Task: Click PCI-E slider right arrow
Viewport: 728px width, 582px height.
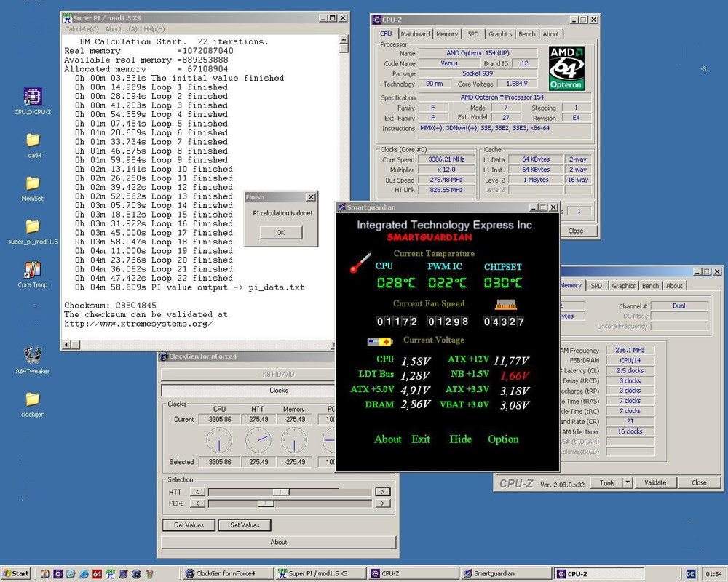Action: point(383,503)
